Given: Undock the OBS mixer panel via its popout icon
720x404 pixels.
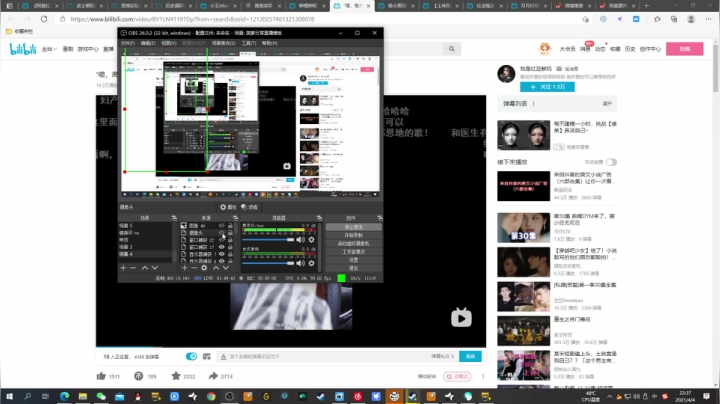Looking at the screenshot, I should point(319,218).
